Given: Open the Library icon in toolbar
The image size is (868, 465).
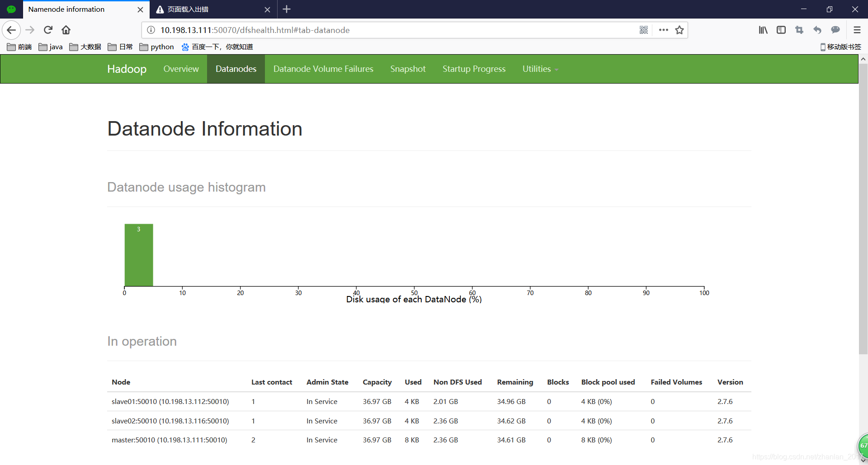Looking at the screenshot, I should click(x=763, y=30).
